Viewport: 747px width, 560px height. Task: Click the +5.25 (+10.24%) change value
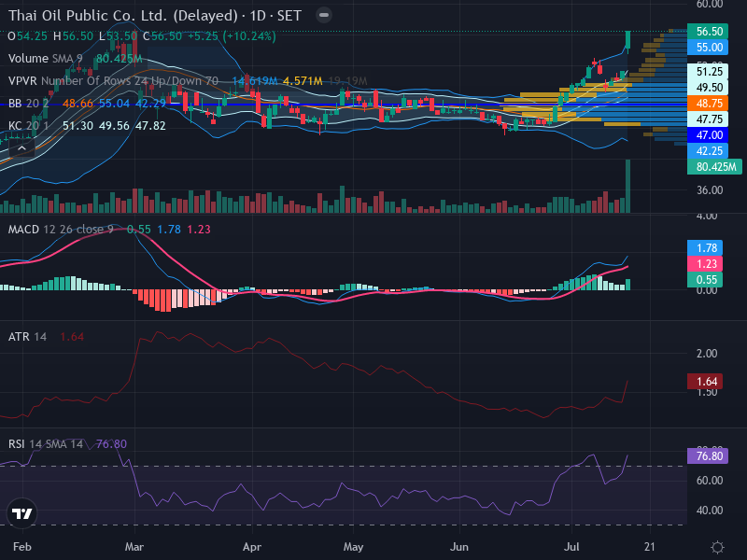coord(232,36)
